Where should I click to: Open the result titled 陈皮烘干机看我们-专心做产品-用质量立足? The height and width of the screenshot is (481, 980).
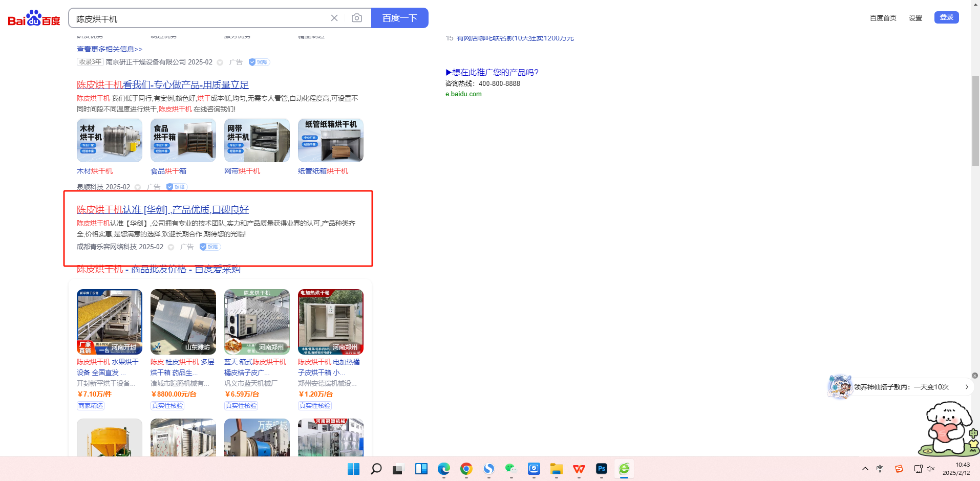pyautogui.click(x=163, y=85)
